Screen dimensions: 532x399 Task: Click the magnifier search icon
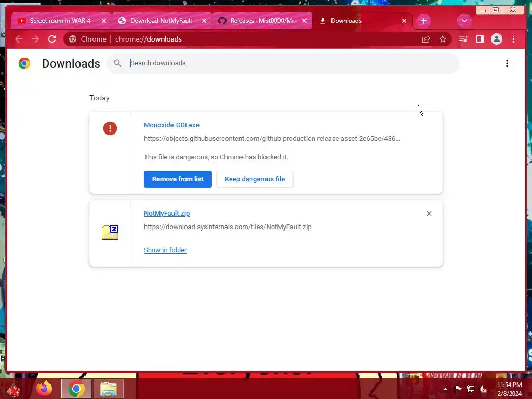[117, 63]
